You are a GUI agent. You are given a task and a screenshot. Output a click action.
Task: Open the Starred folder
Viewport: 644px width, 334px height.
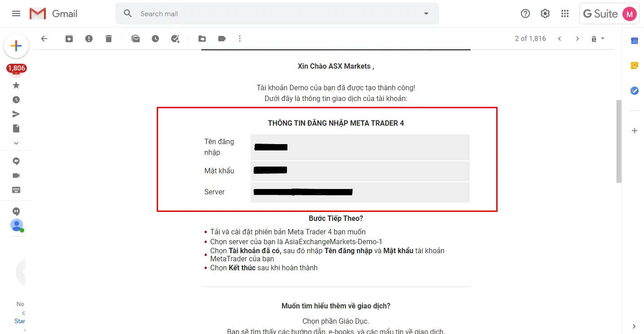tap(16, 85)
